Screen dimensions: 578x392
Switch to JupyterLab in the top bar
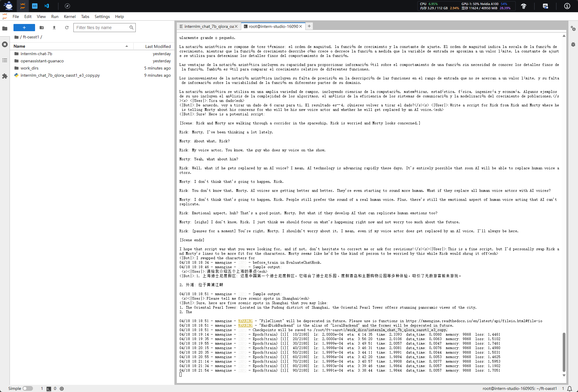(x=23, y=6)
